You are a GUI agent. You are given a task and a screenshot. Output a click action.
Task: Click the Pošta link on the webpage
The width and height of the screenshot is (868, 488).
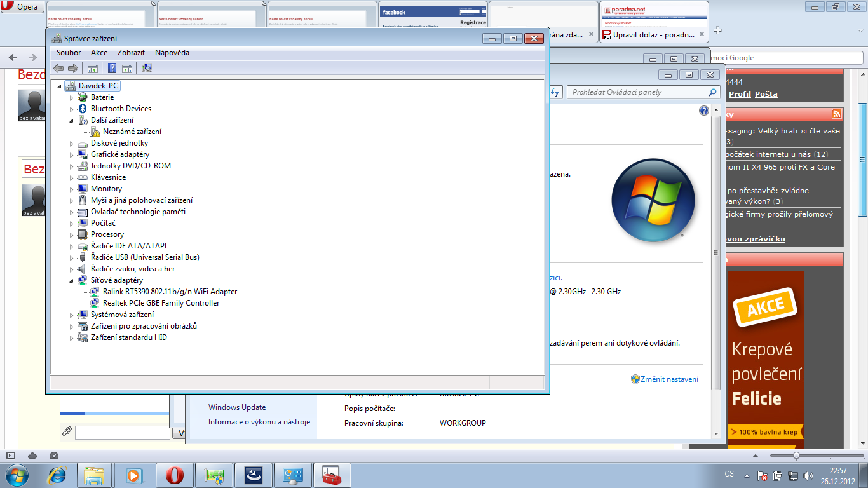pyautogui.click(x=766, y=94)
